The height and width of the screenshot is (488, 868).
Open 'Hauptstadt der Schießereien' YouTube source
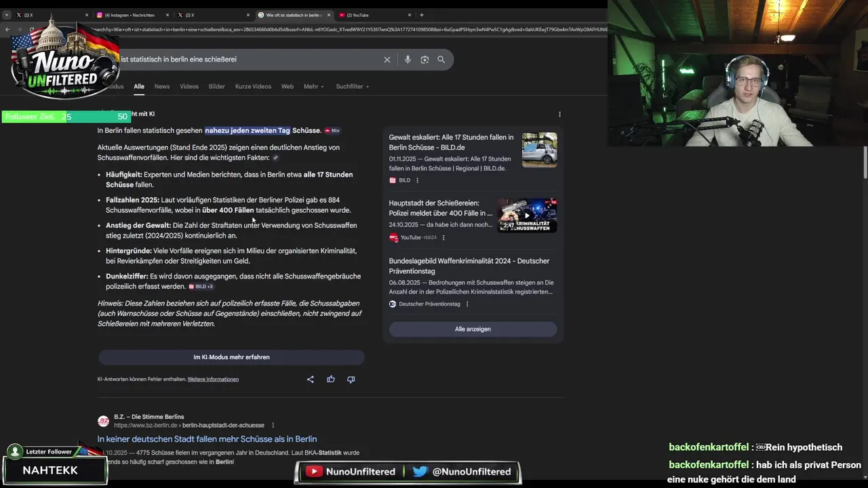pyautogui.click(x=441, y=208)
